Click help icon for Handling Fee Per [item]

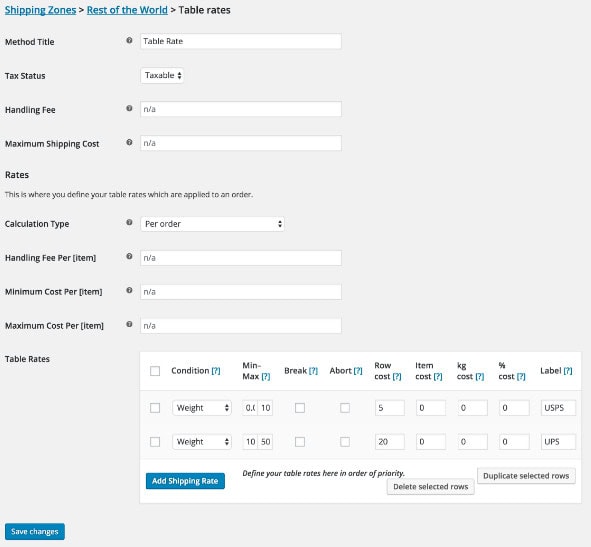[129, 256]
